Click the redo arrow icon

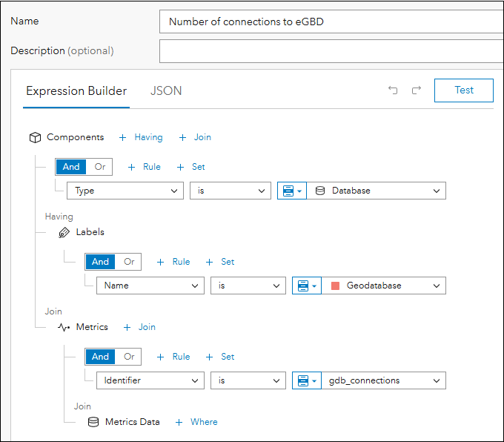pyautogui.click(x=417, y=90)
